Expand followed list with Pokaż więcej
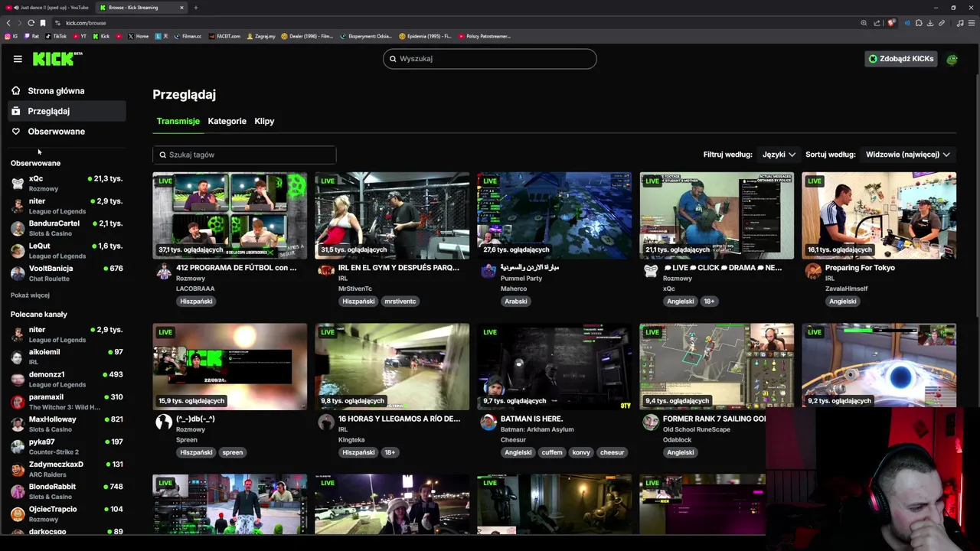The width and height of the screenshot is (980, 551). tap(30, 295)
